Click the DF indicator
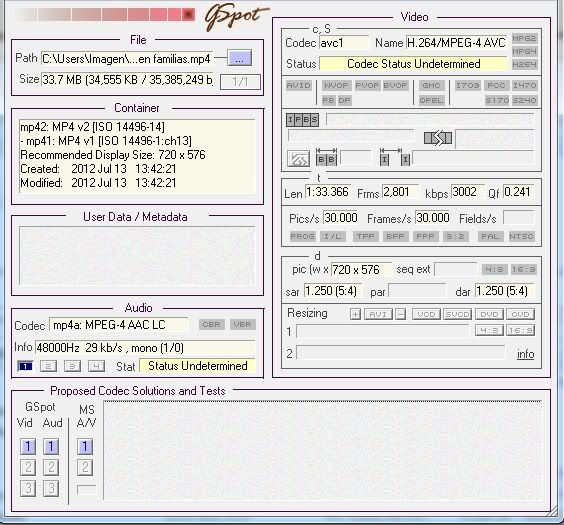Image resolution: width=564 pixels, height=525 pixels. pos(344,100)
